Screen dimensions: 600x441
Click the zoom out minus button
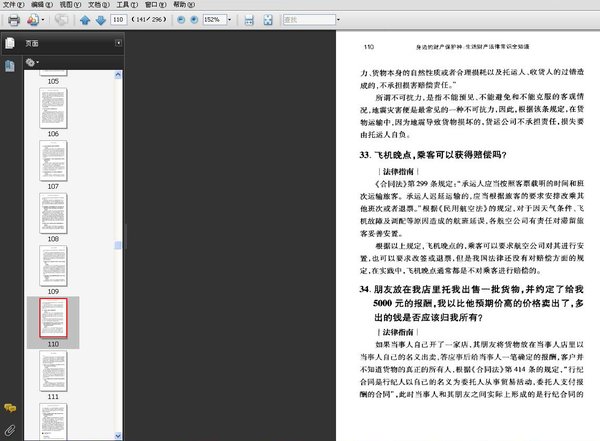click(x=180, y=20)
